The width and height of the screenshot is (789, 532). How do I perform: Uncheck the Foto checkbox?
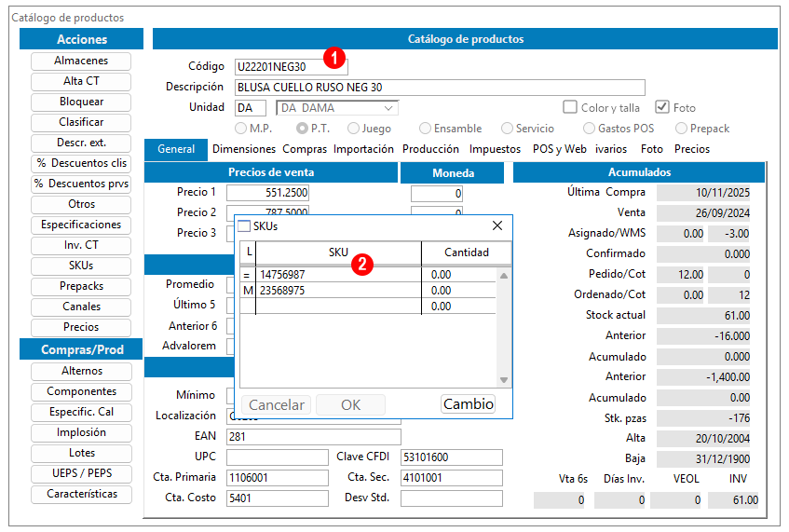click(661, 107)
